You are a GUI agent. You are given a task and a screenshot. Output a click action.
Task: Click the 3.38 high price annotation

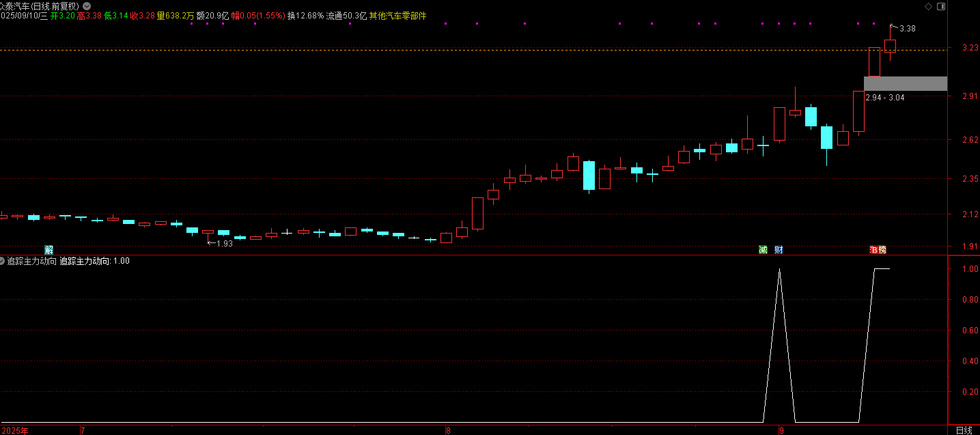coord(908,29)
